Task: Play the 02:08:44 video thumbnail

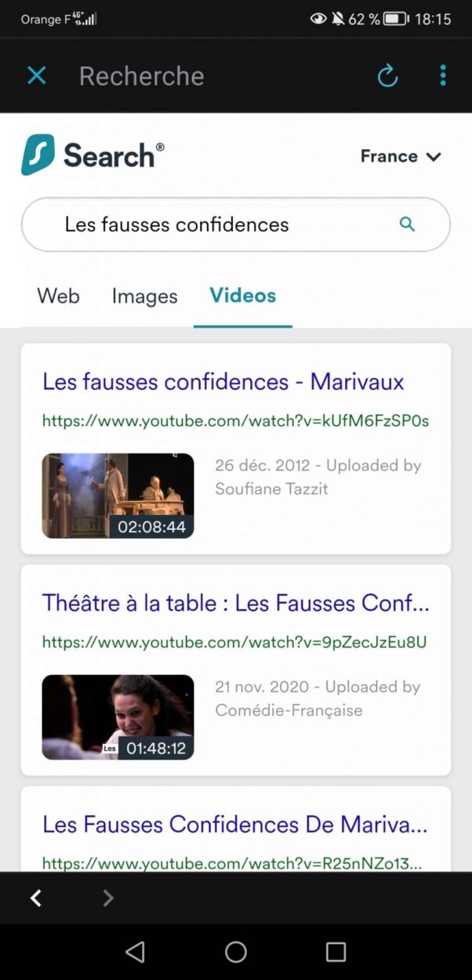Action: point(118,495)
